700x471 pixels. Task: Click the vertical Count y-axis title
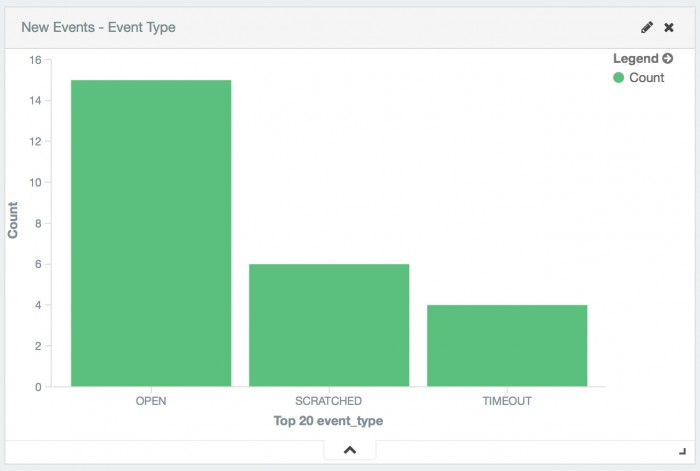(13, 220)
